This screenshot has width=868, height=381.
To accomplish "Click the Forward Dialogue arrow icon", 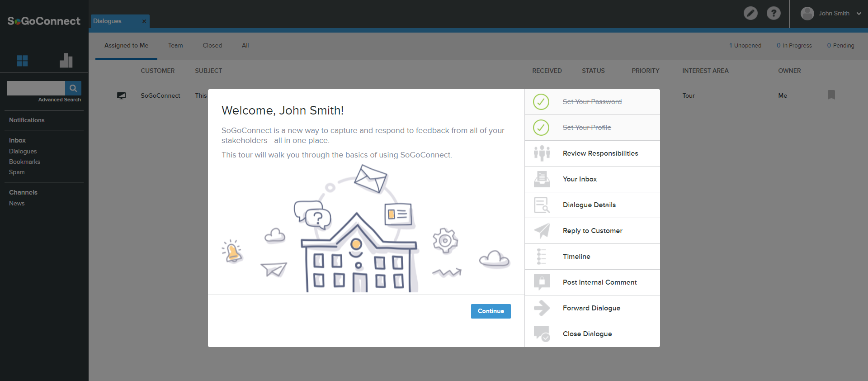I will [542, 308].
